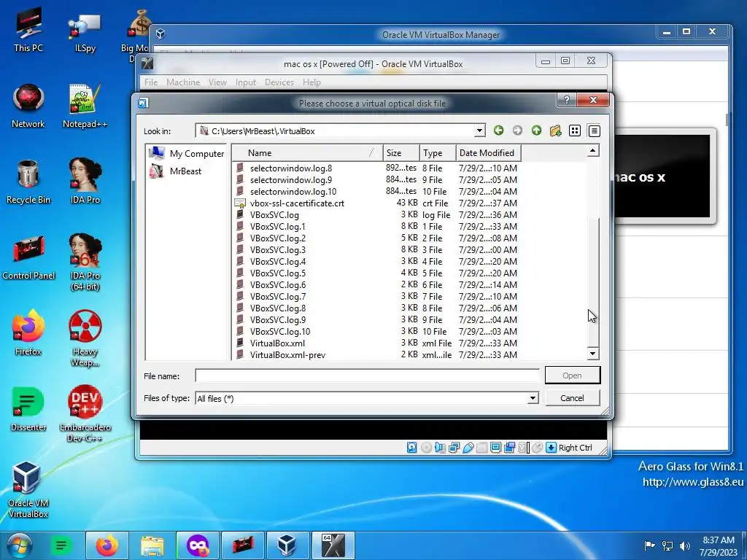Select the Heavy Weapon desktop icon

pos(85,338)
